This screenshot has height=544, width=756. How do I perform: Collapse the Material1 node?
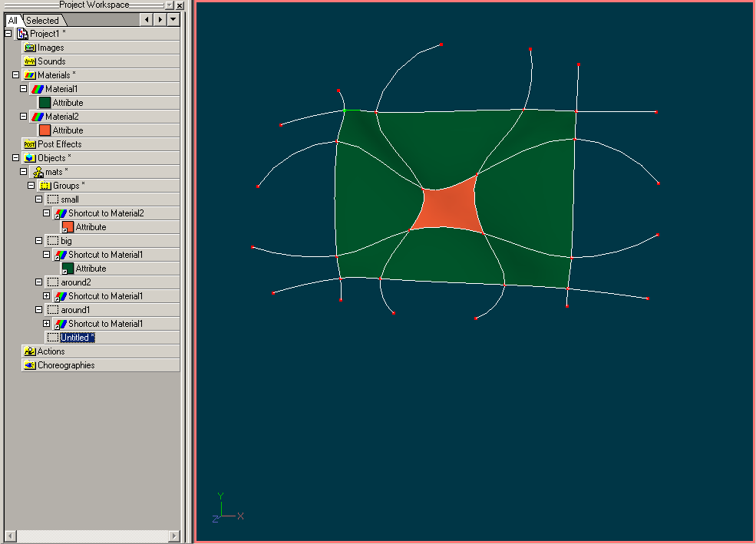point(24,89)
